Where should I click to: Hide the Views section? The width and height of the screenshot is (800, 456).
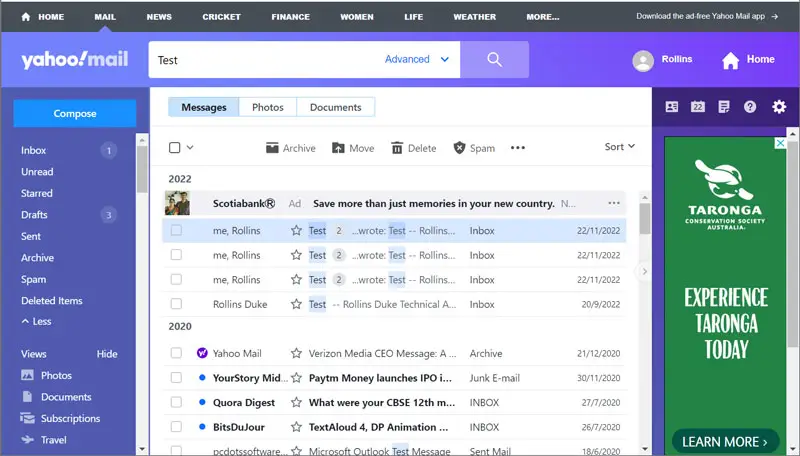(106, 354)
